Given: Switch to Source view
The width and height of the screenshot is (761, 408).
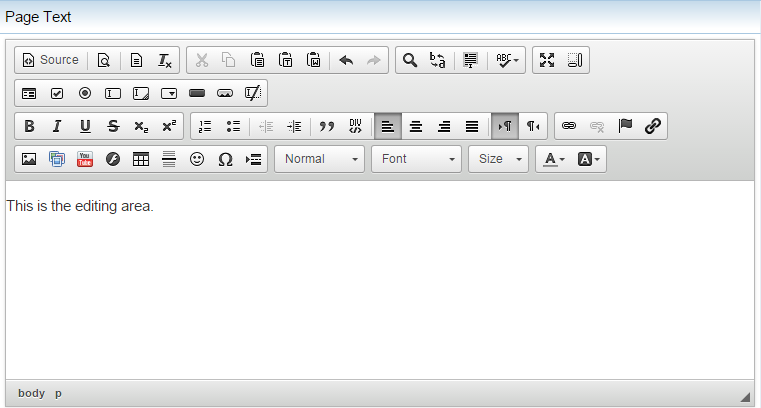Looking at the screenshot, I should (50, 60).
